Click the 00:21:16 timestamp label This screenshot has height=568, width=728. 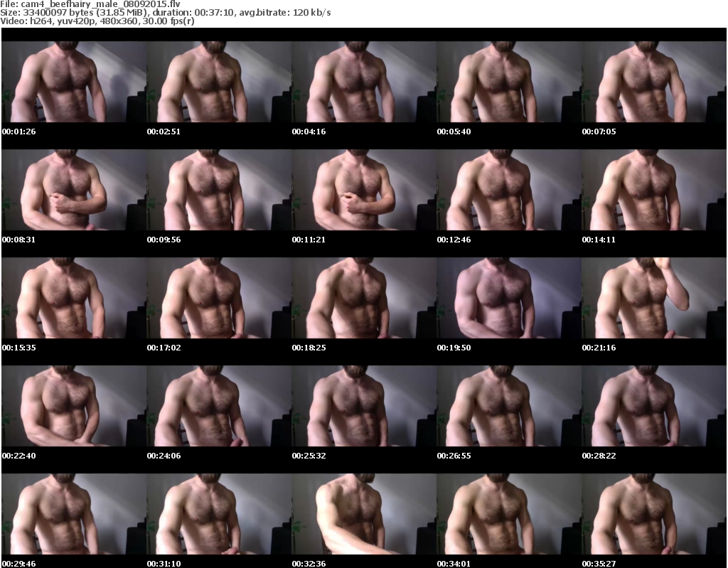tap(599, 348)
